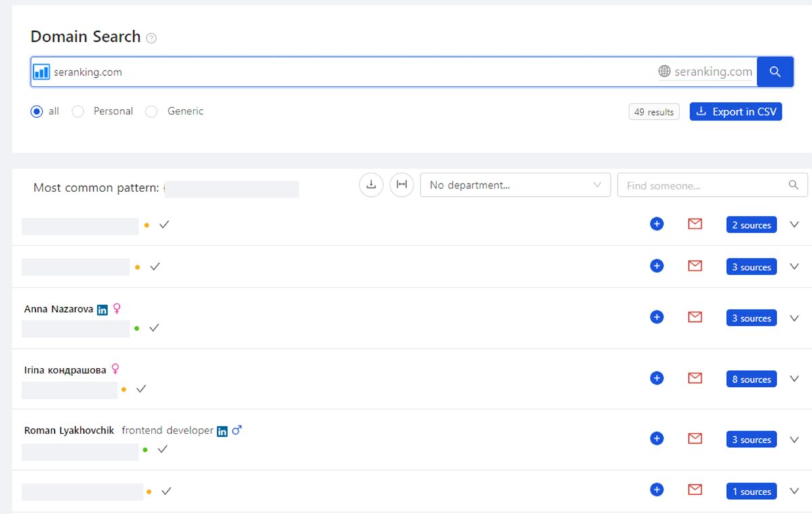This screenshot has width=812, height=514.
Task: Send an email to Anna Nazarova via envelope icon
Action: 694,317
